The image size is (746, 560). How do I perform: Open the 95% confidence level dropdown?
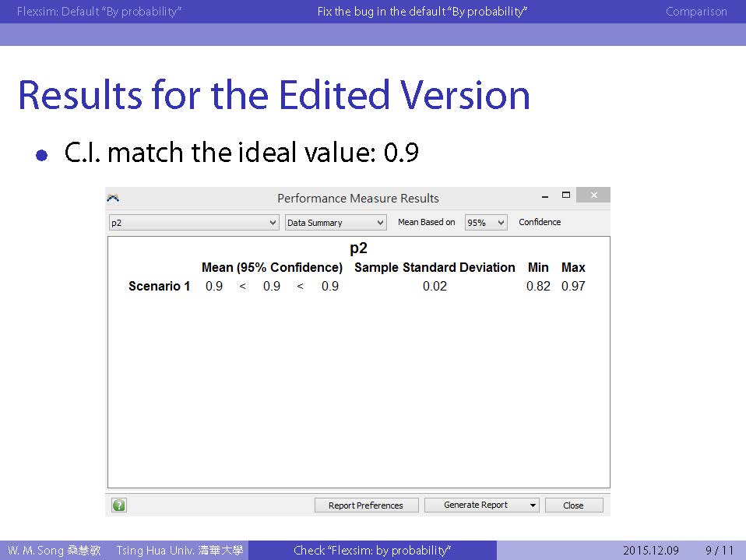[x=486, y=223]
